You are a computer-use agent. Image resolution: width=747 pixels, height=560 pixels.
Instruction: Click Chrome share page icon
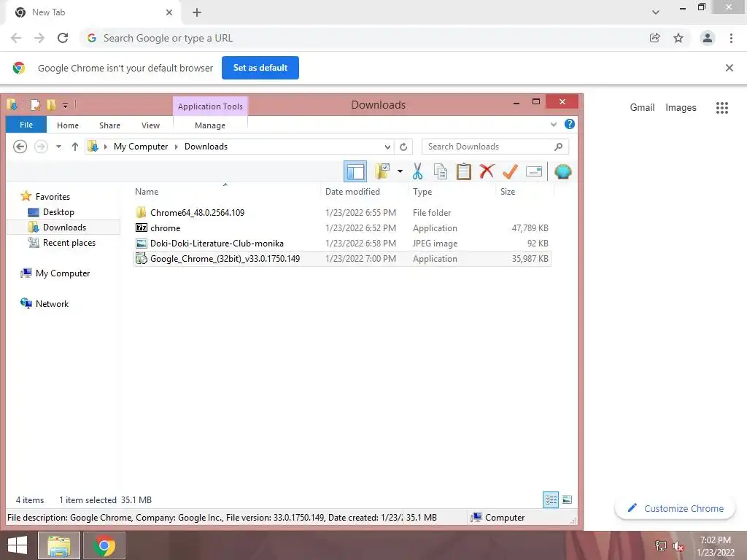click(654, 38)
